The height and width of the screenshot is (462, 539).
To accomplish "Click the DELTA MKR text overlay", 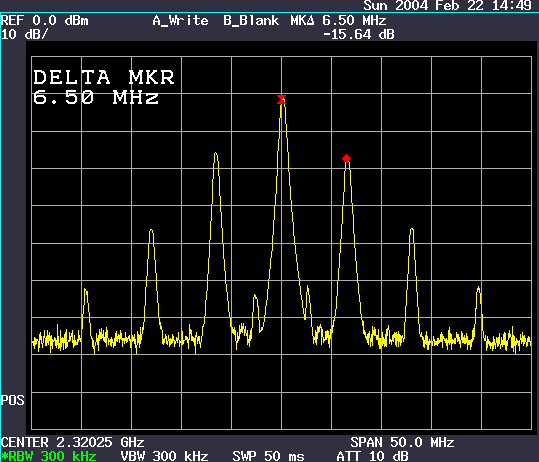I will click(104, 77).
